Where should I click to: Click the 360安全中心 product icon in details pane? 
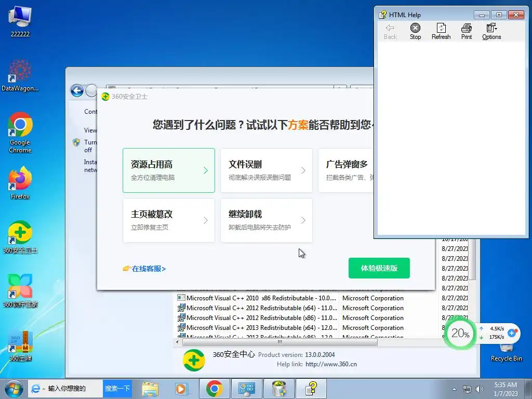tap(194, 360)
